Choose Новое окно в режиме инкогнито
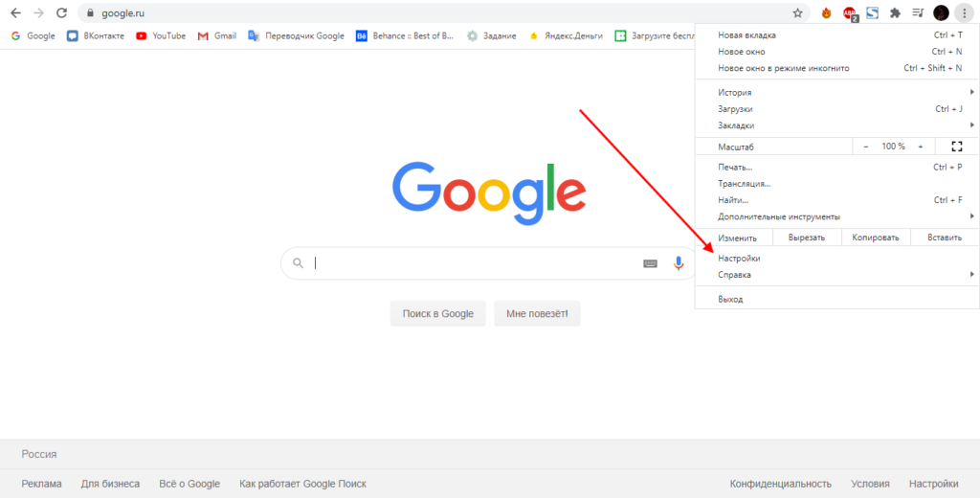Viewport: 980px width, 498px height. [783, 68]
